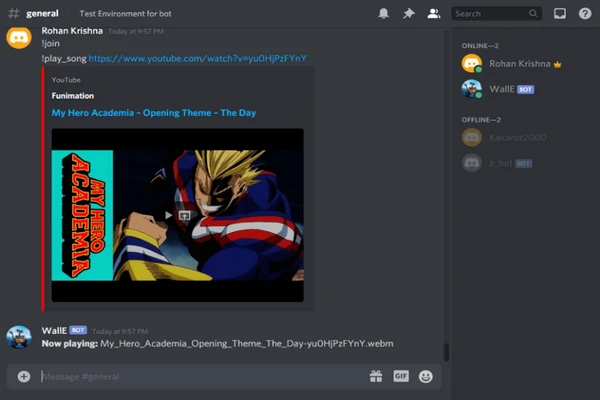This screenshot has height=400, width=600.
Task: Click the Test Environment for bot topic
Action: (x=125, y=14)
